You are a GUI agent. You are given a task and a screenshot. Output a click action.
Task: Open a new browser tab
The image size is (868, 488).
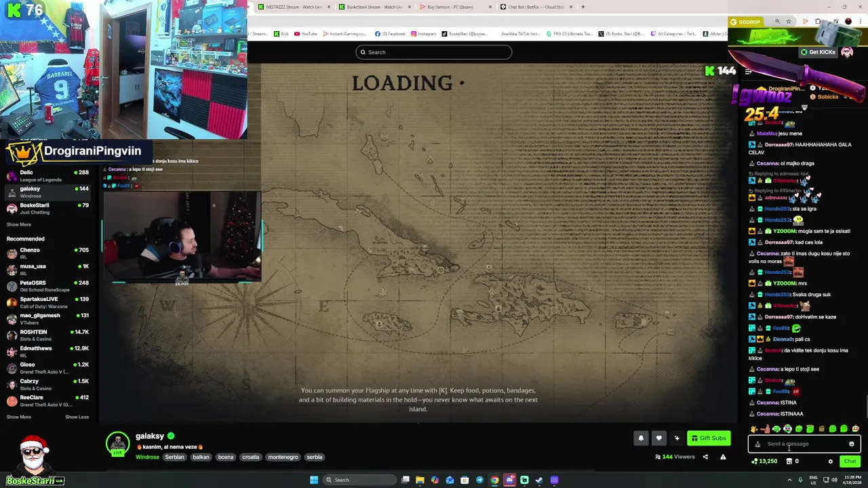(x=583, y=7)
